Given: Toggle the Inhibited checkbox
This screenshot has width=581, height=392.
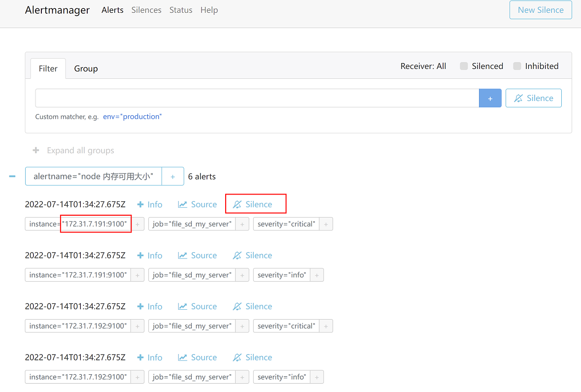Looking at the screenshot, I should coord(517,66).
